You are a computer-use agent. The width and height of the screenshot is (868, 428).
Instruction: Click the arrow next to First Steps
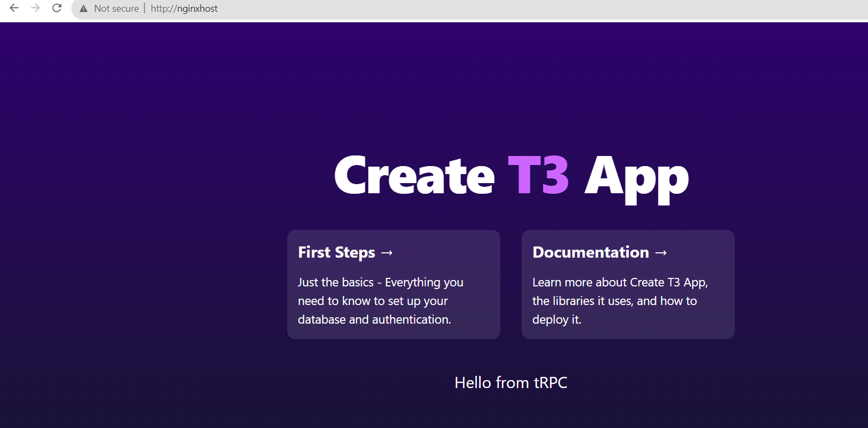click(387, 253)
